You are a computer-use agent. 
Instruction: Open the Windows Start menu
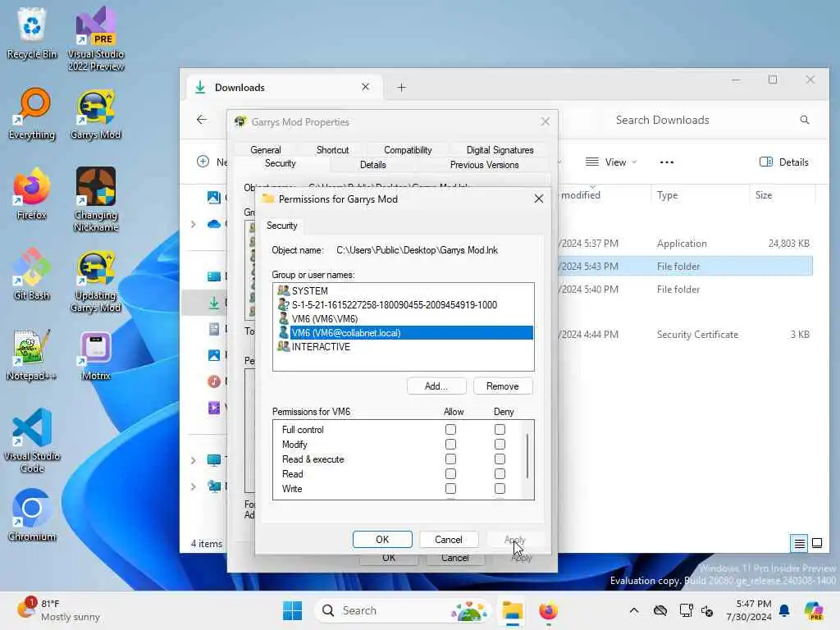click(293, 610)
